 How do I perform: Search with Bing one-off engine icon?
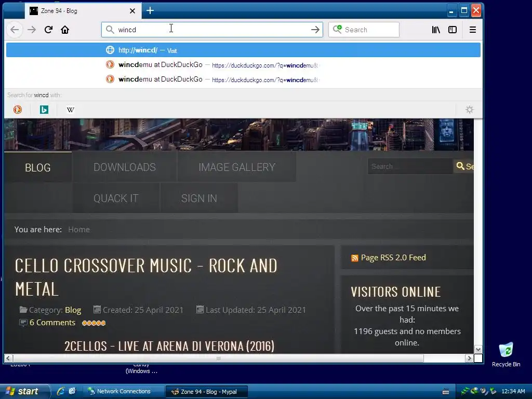[44, 110]
